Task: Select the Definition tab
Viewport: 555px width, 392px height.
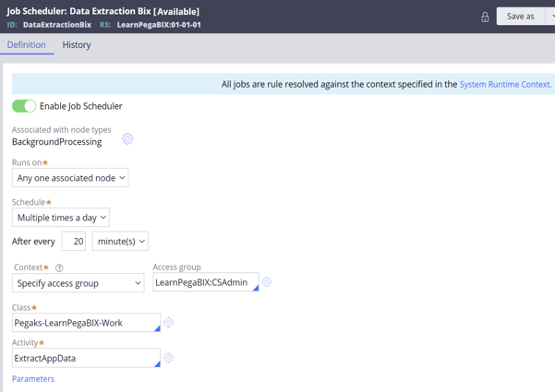Action: [27, 45]
